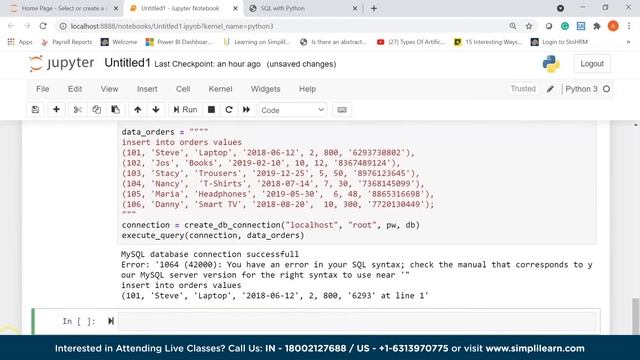Close the Untitled1 Jupyter Notebook tab
The height and width of the screenshot is (360, 640).
pyautogui.click(x=236, y=8)
